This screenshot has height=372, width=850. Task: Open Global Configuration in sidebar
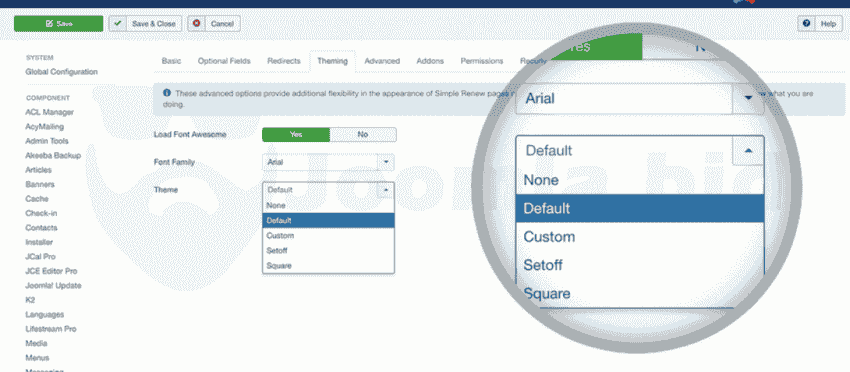61,72
